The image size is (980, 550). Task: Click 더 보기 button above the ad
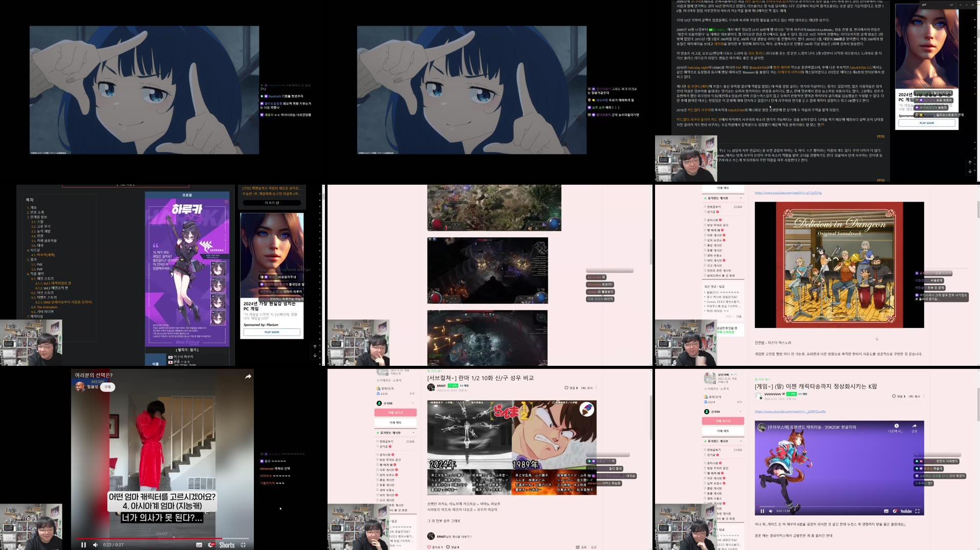click(272, 203)
